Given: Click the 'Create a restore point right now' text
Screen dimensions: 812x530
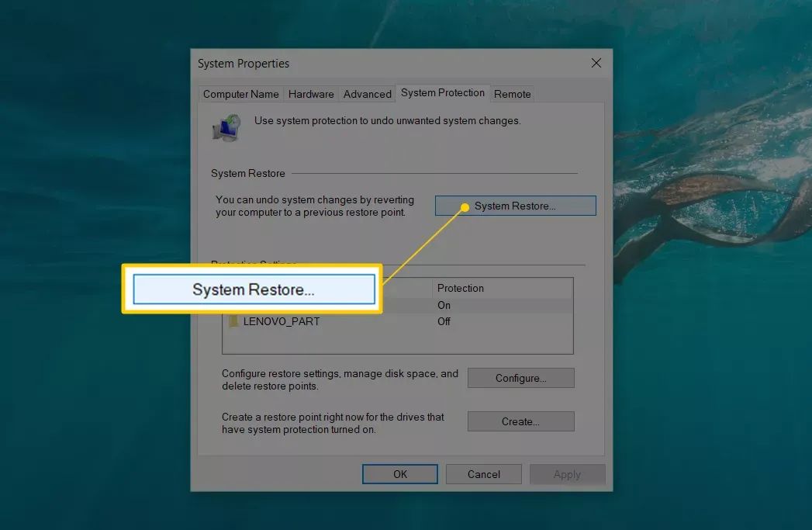Looking at the screenshot, I should [x=333, y=423].
